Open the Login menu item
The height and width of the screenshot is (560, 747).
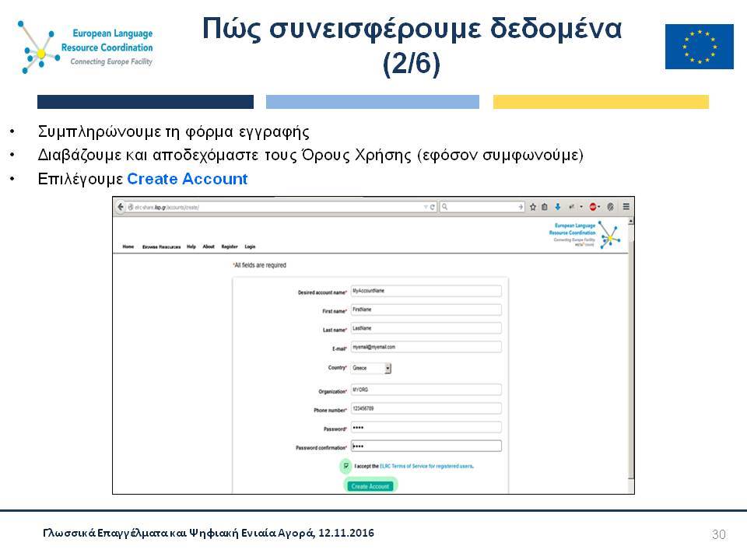coord(250,247)
